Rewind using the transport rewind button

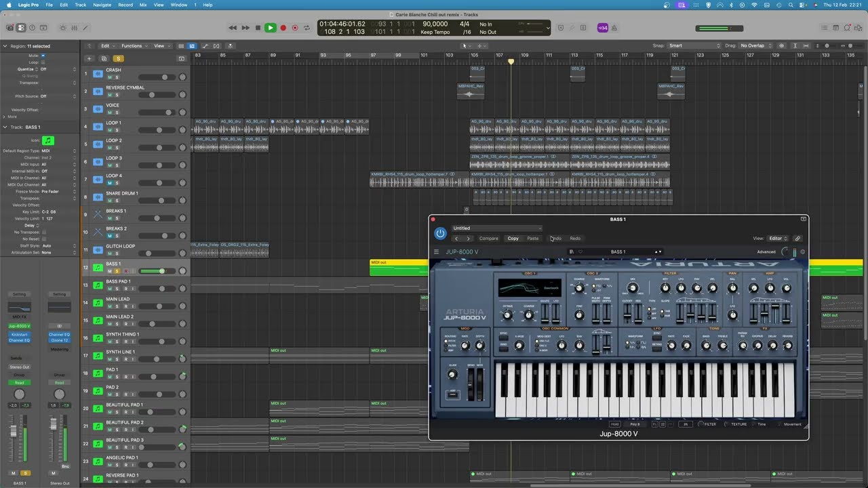(x=233, y=28)
